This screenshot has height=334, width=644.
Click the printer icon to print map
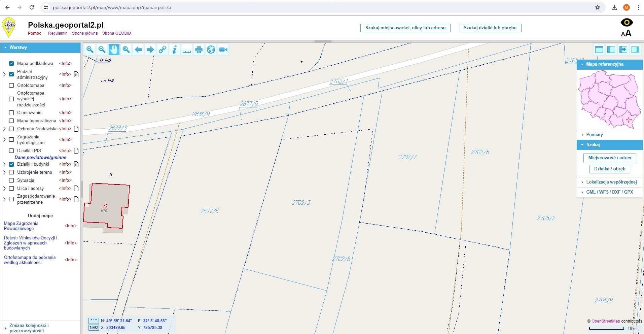tap(199, 50)
